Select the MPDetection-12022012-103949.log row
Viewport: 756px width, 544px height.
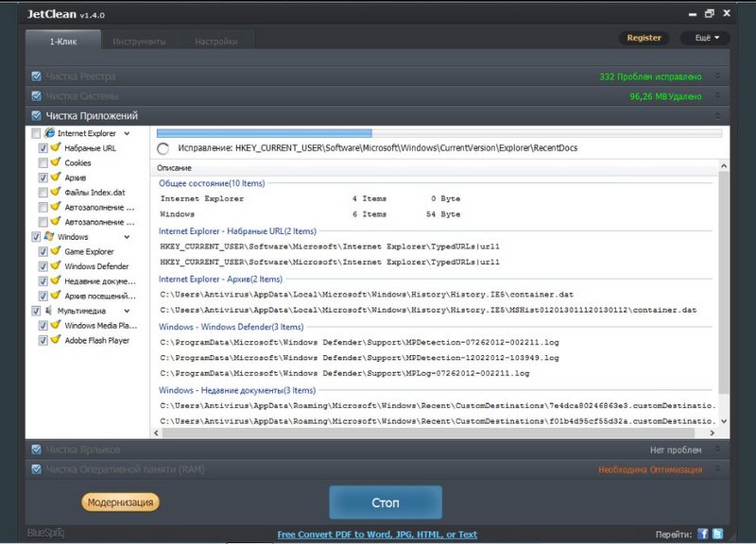[359, 358]
